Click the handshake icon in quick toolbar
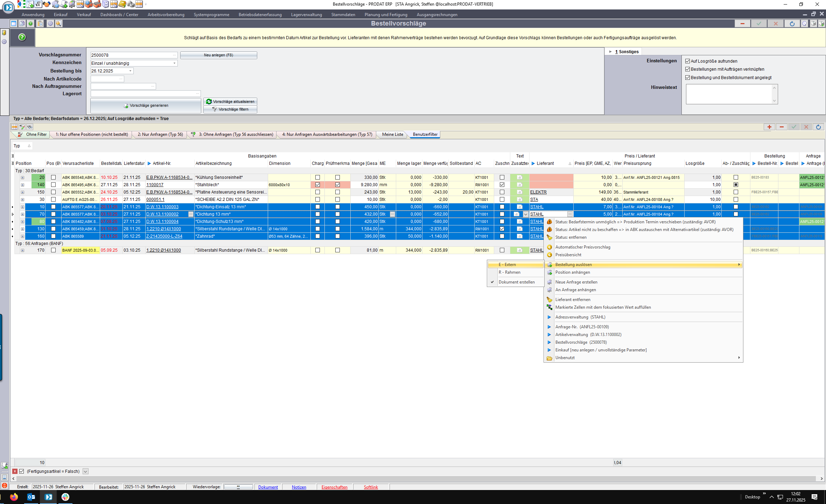This screenshot has height=504, width=826. (x=47, y=4)
